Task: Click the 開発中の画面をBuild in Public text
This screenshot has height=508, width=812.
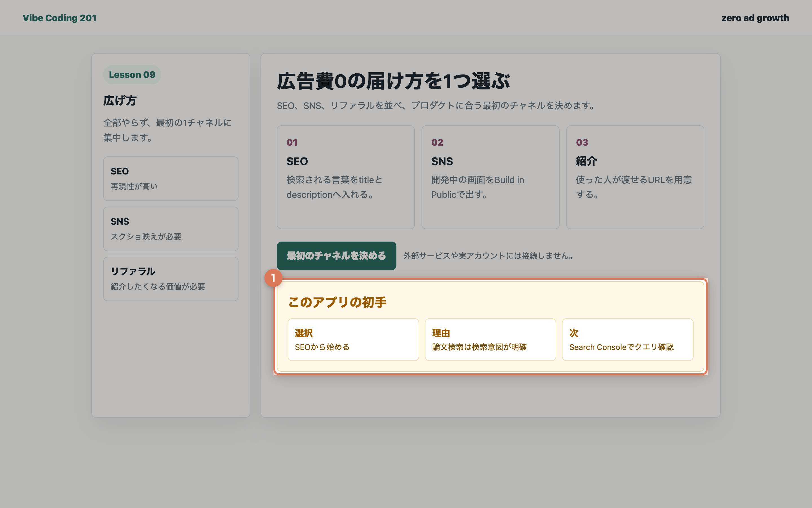Action: [x=477, y=187]
